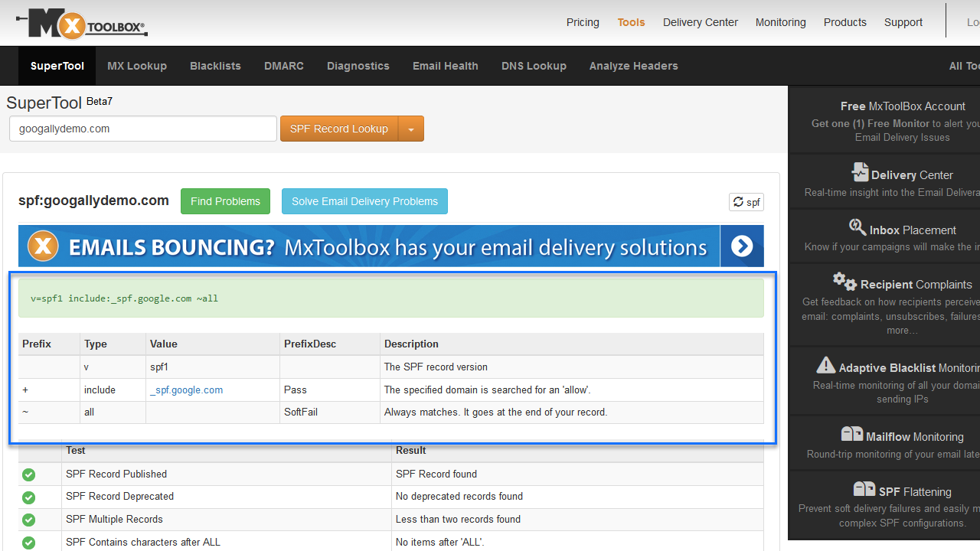Open Pricing in the top menu
980x551 pixels.
tap(583, 22)
